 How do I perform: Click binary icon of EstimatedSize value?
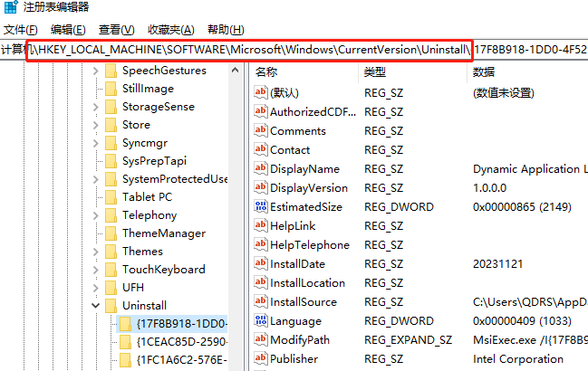coord(261,206)
